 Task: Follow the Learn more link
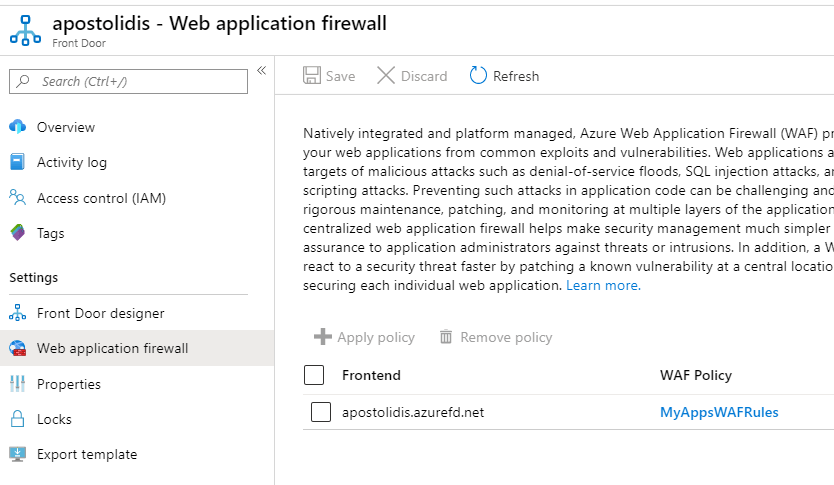coord(603,286)
